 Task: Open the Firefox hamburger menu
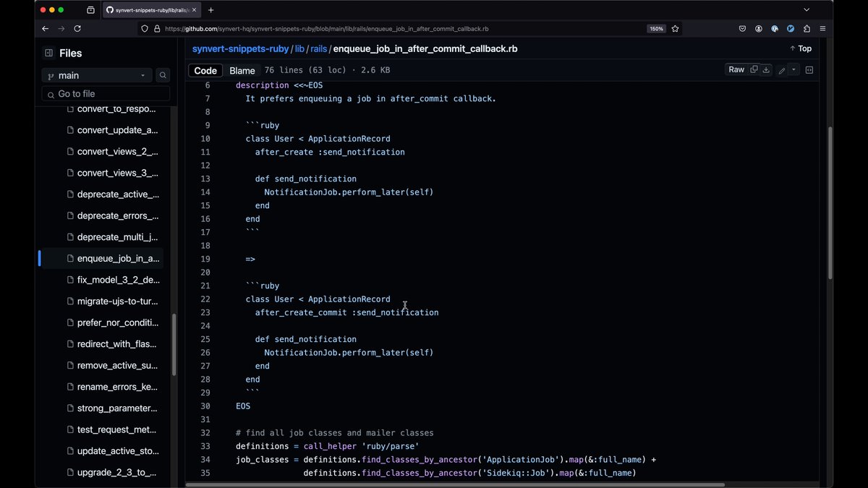(822, 29)
